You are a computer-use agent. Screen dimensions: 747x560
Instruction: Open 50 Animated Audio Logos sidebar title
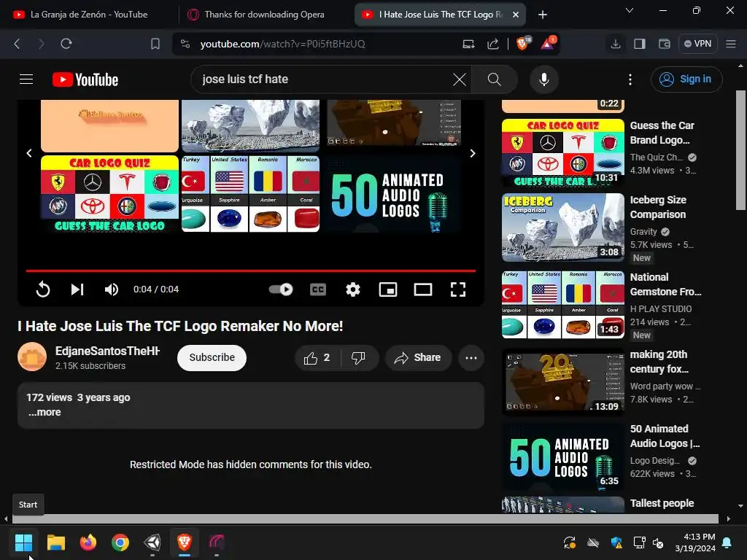[x=665, y=436]
